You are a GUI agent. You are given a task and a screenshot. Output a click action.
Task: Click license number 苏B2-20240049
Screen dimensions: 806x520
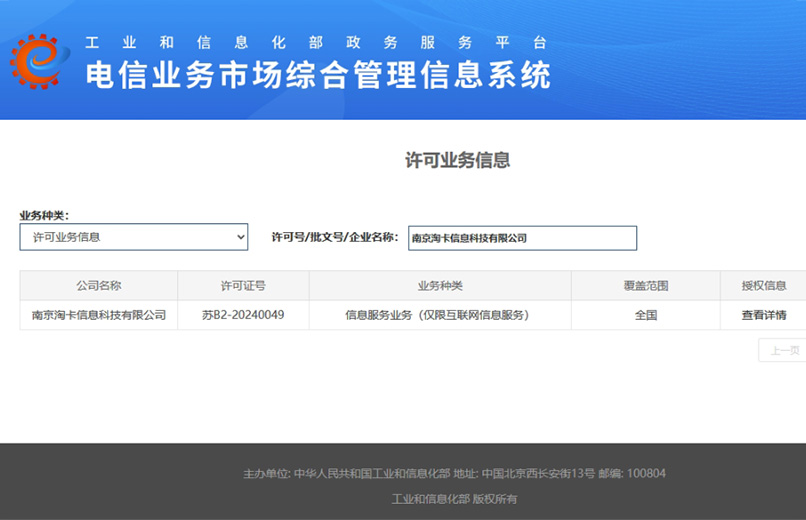(x=243, y=315)
